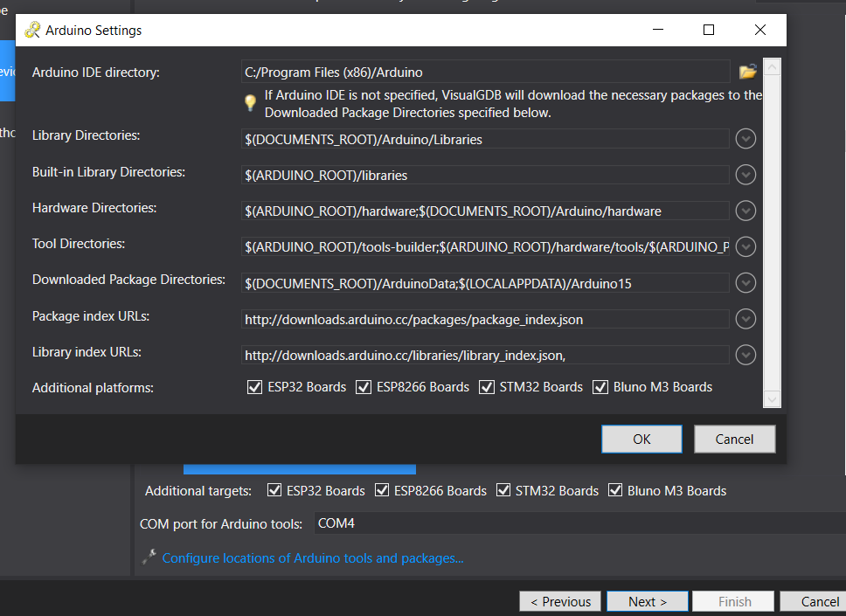Edit the Tool Directories field
Viewport: 846px width, 616px height.
click(485, 247)
